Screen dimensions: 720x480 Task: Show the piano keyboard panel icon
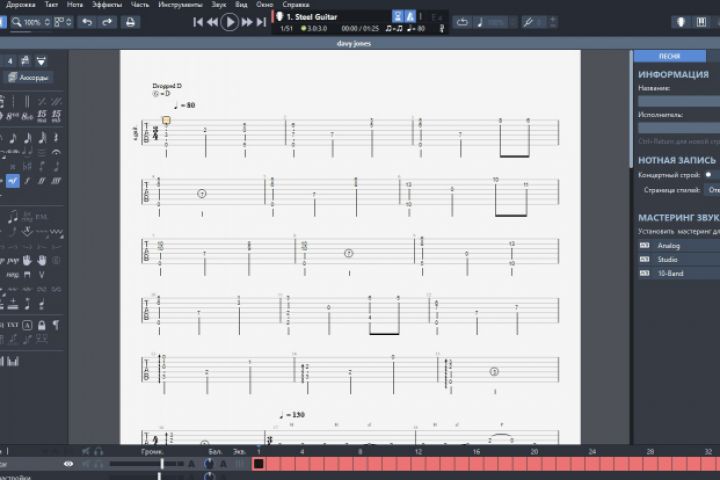(701, 22)
